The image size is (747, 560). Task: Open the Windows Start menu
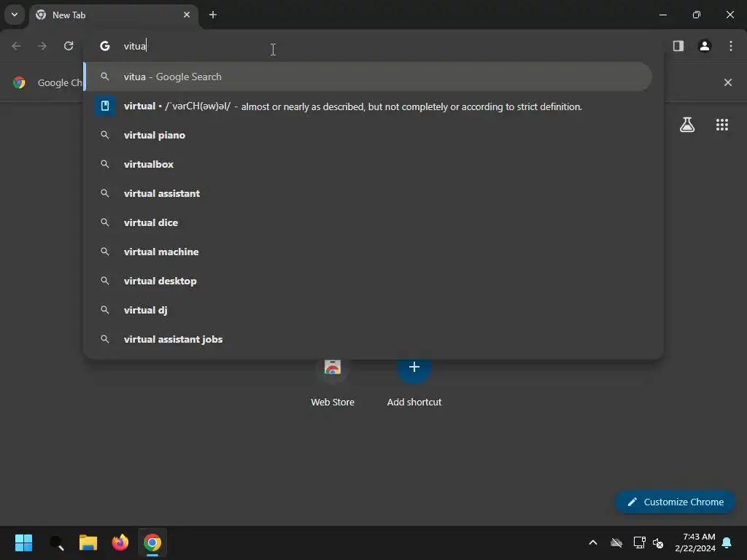click(x=23, y=542)
